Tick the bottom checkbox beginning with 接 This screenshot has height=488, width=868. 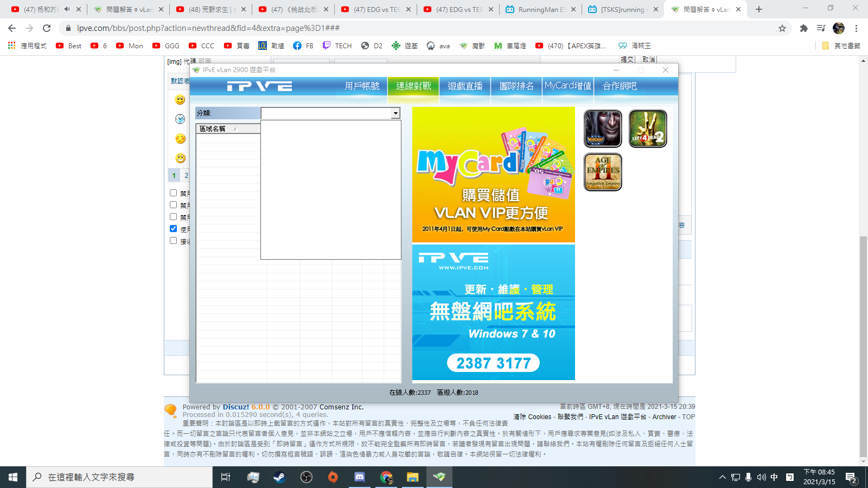(174, 241)
